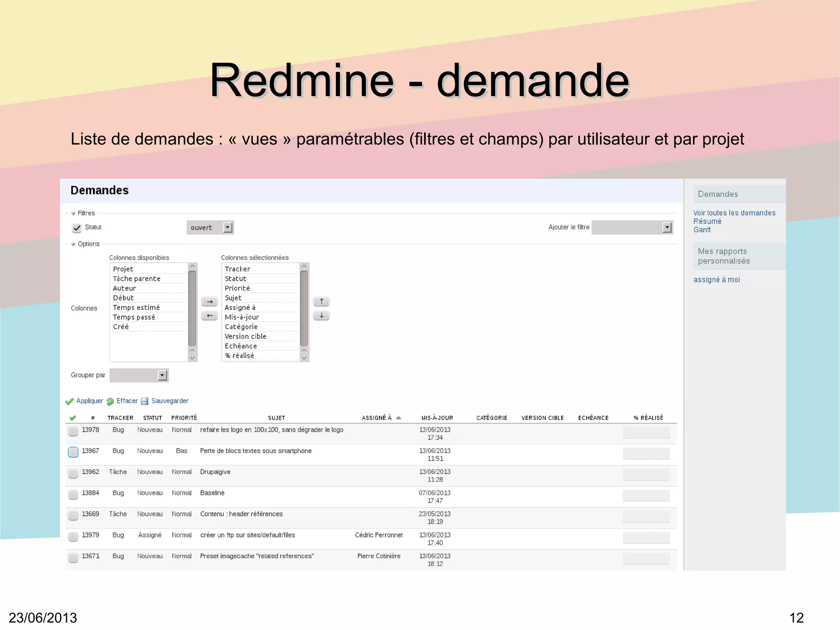Open issue 'créer un ftp sur sites/default/files'
Viewport: 840px width, 630px height.
(x=247, y=535)
